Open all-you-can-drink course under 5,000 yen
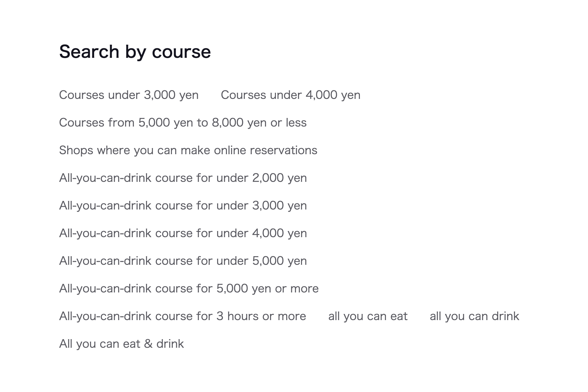 tap(183, 261)
